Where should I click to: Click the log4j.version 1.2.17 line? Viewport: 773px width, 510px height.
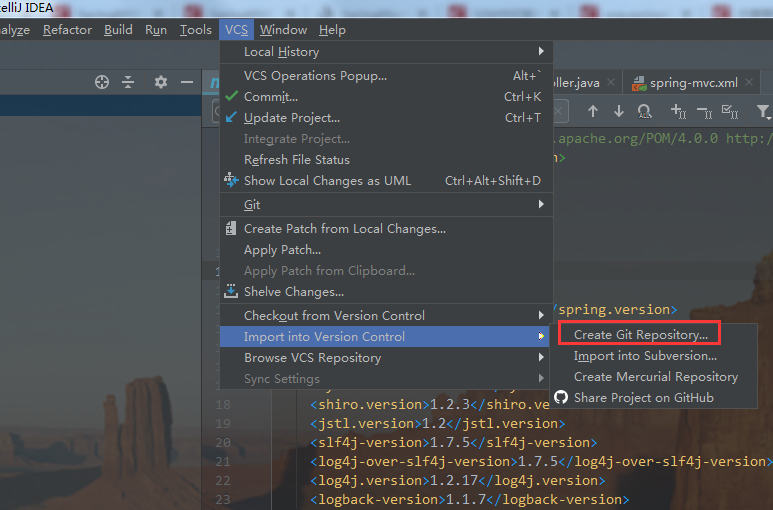(x=457, y=480)
